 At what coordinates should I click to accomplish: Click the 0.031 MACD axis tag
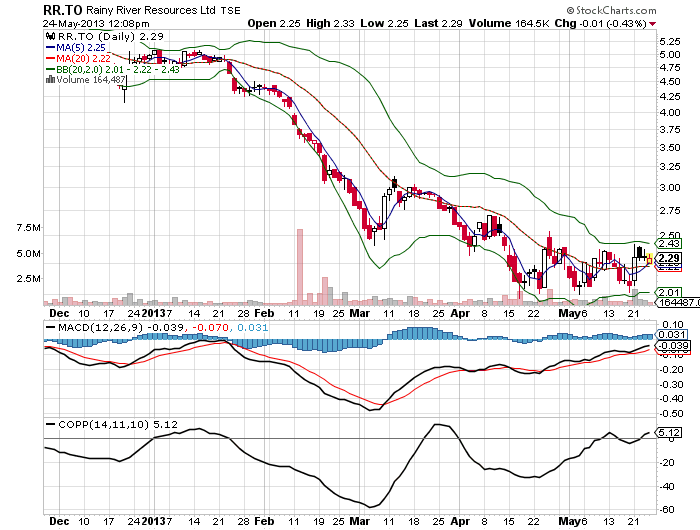click(671, 334)
